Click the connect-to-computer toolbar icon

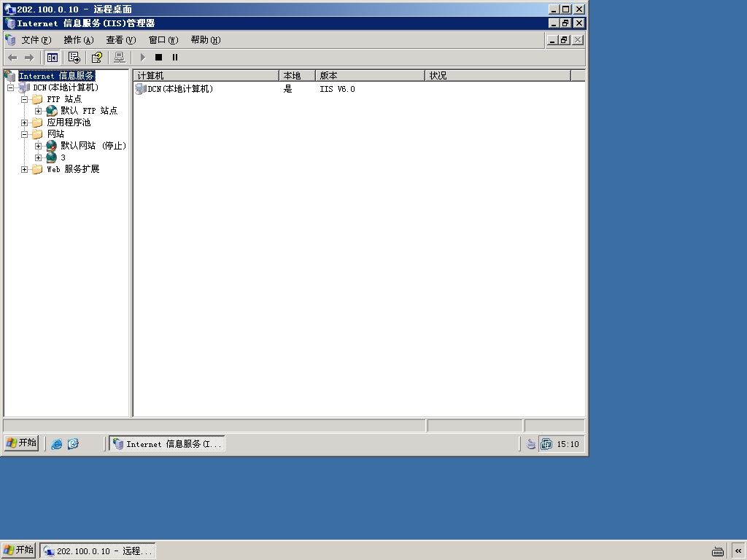tap(120, 58)
